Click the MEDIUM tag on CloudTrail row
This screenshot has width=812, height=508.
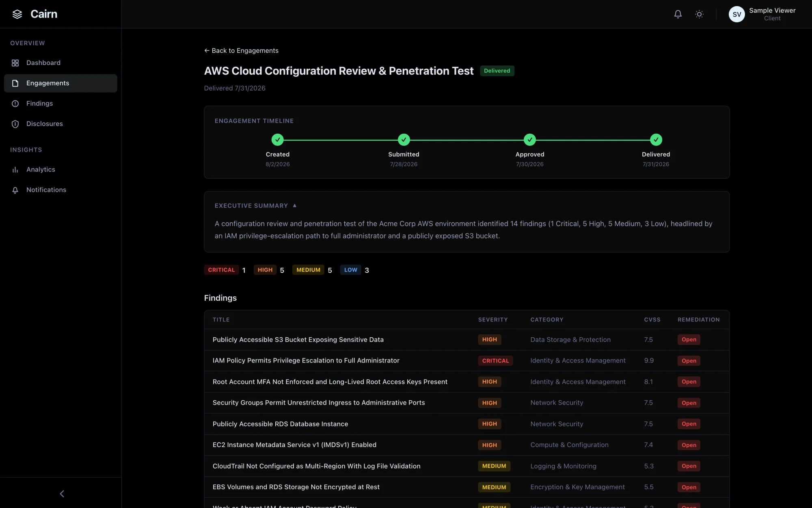pyautogui.click(x=494, y=466)
